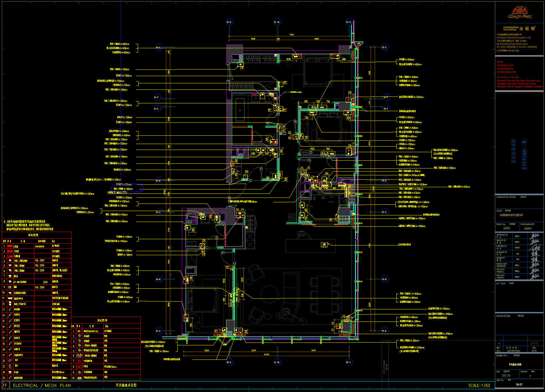Select symbol in strong-current legend row 24

click(x=10, y=372)
